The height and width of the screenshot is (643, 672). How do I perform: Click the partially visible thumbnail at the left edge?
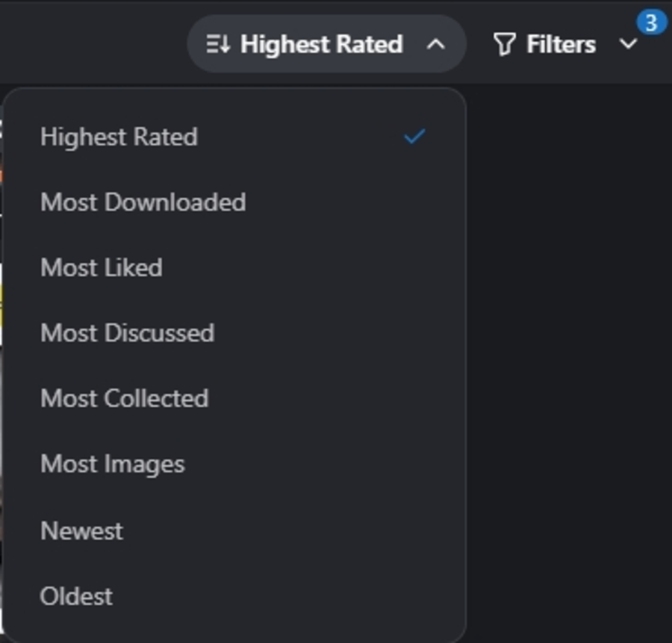[1, 364]
